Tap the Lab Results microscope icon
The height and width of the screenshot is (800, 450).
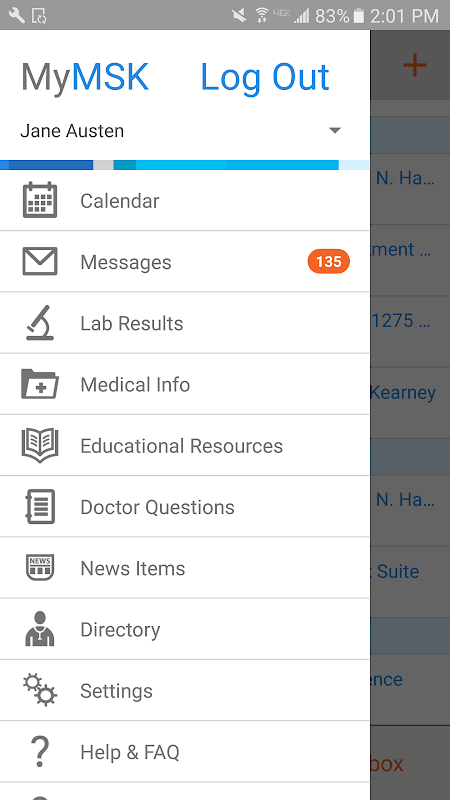[40, 322]
